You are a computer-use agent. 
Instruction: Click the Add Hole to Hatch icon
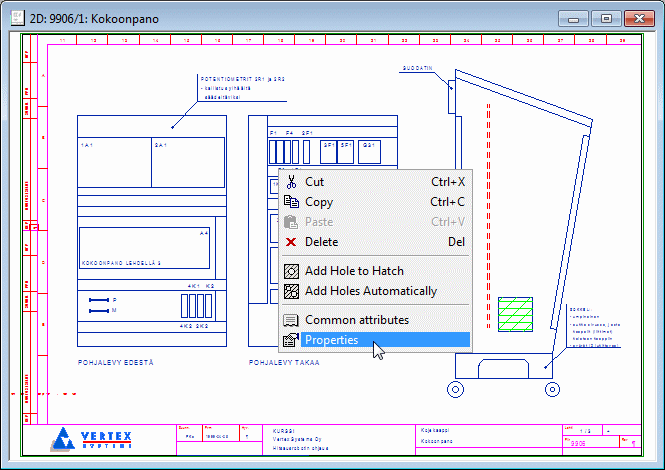coord(291,271)
